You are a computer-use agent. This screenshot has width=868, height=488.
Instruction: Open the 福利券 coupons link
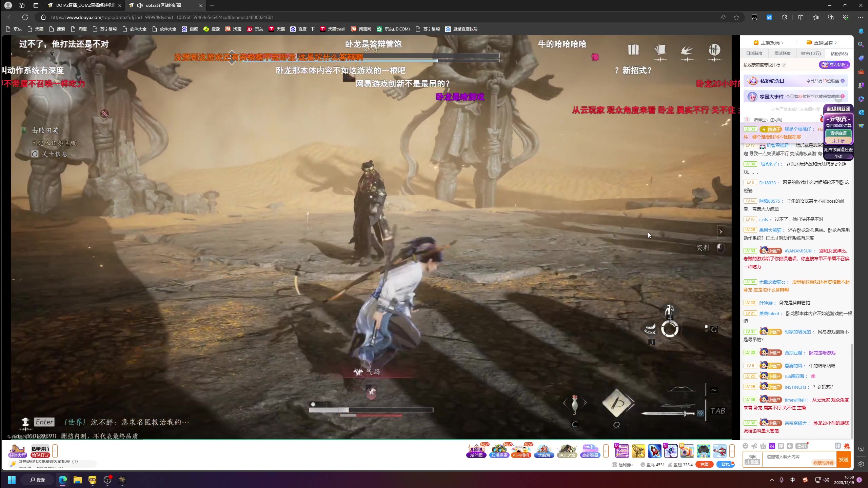[623, 465]
